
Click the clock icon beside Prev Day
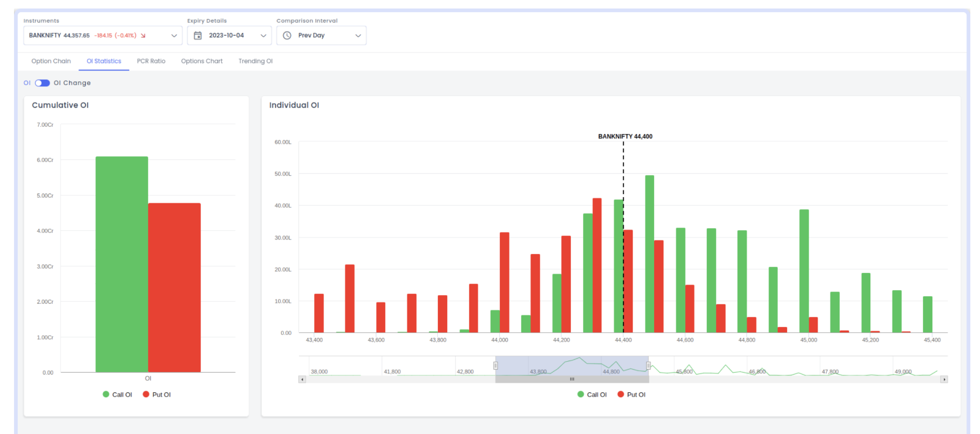click(x=287, y=36)
